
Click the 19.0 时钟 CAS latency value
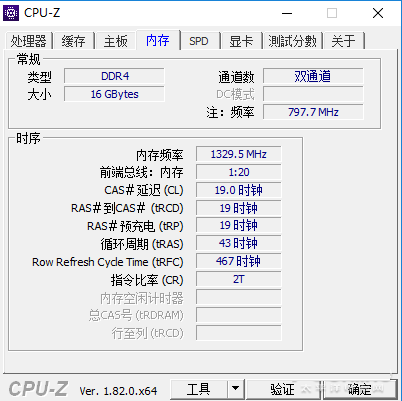coord(239,190)
